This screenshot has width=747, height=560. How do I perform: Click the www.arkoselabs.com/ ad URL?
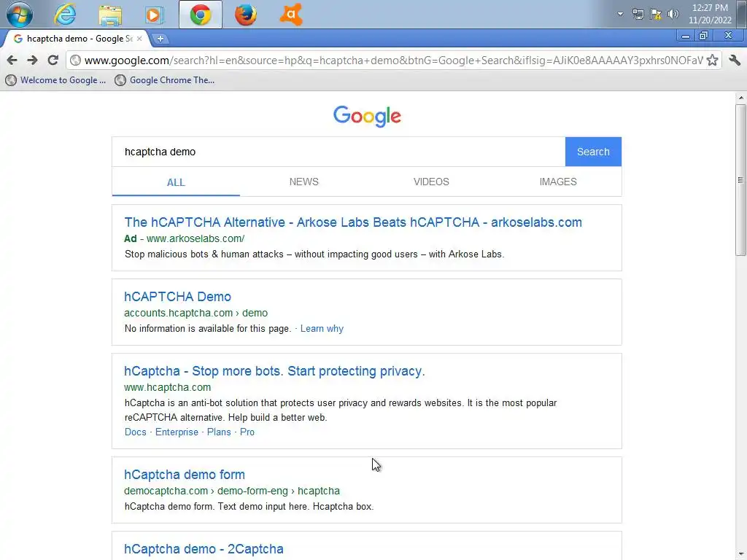pyautogui.click(x=196, y=238)
